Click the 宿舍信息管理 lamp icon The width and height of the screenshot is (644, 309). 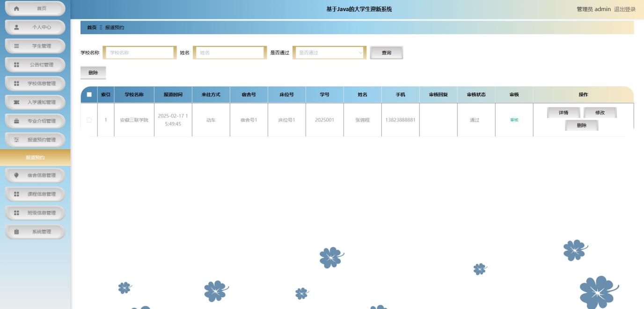click(16, 175)
